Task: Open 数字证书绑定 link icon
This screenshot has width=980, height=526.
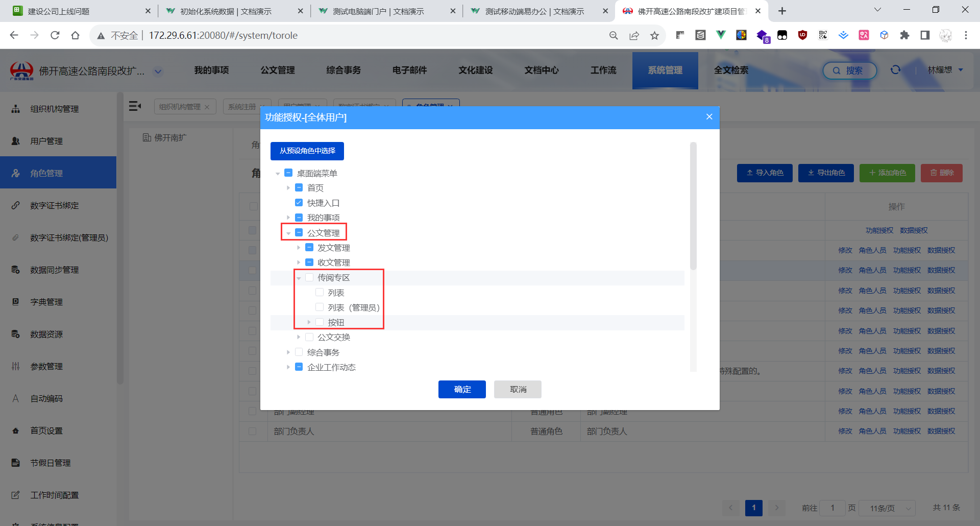Action: (16, 205)
